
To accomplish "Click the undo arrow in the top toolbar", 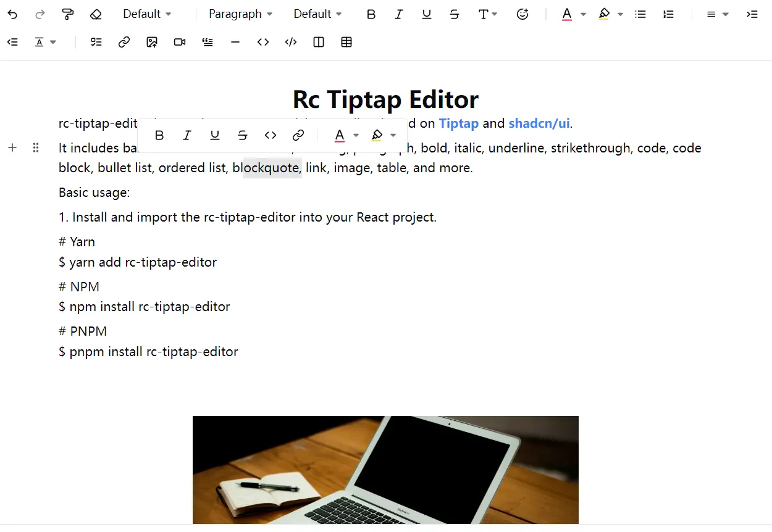I will click(x=12, y=14).
